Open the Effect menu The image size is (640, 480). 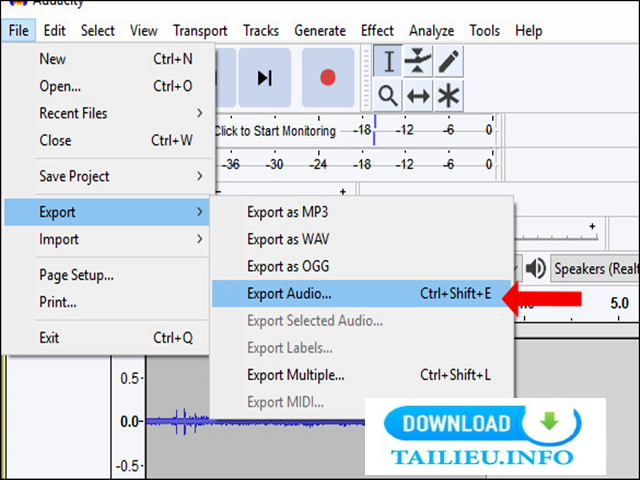pos(377,31)
